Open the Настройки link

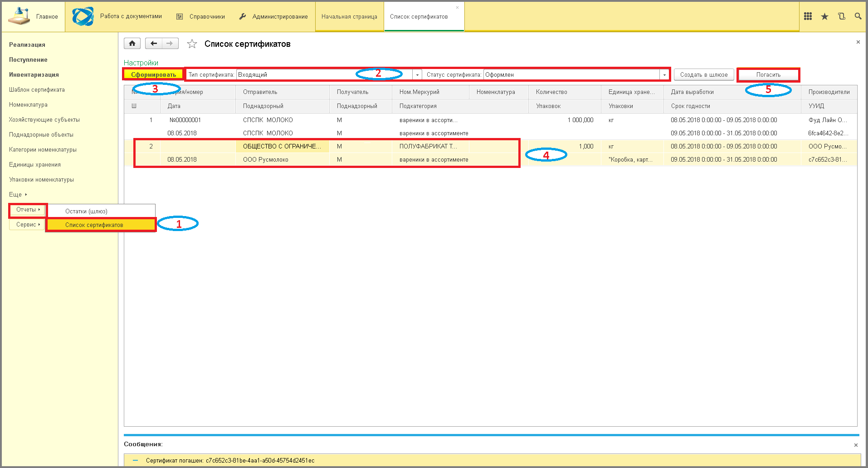pos(141,63)
